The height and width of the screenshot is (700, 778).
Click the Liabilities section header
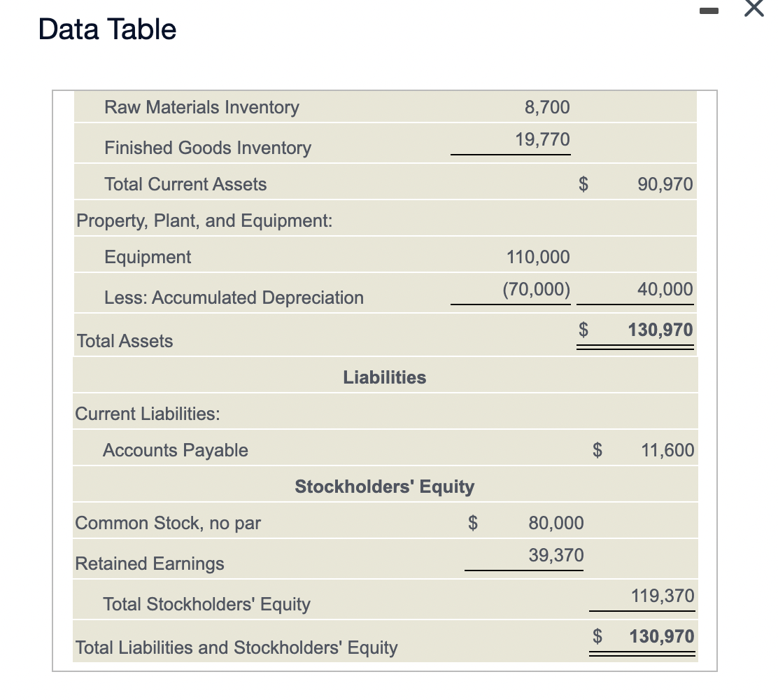click(x=384, y=377)
